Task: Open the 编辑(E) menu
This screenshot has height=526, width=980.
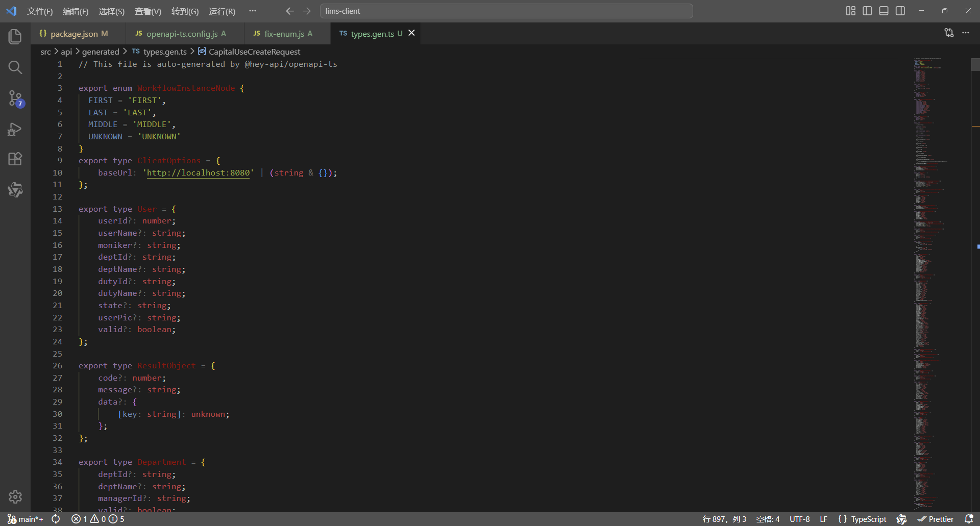Action: click(76, 11)
